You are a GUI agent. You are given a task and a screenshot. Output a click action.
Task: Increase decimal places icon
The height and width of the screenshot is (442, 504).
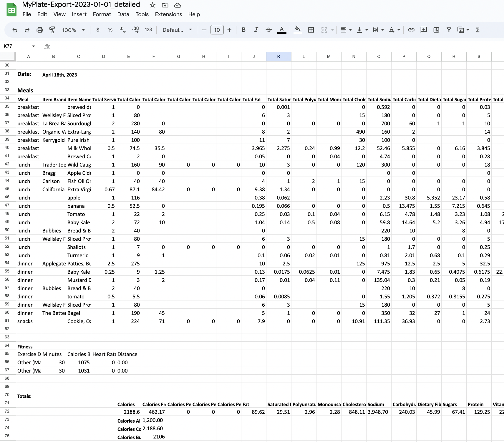[135, 30]
